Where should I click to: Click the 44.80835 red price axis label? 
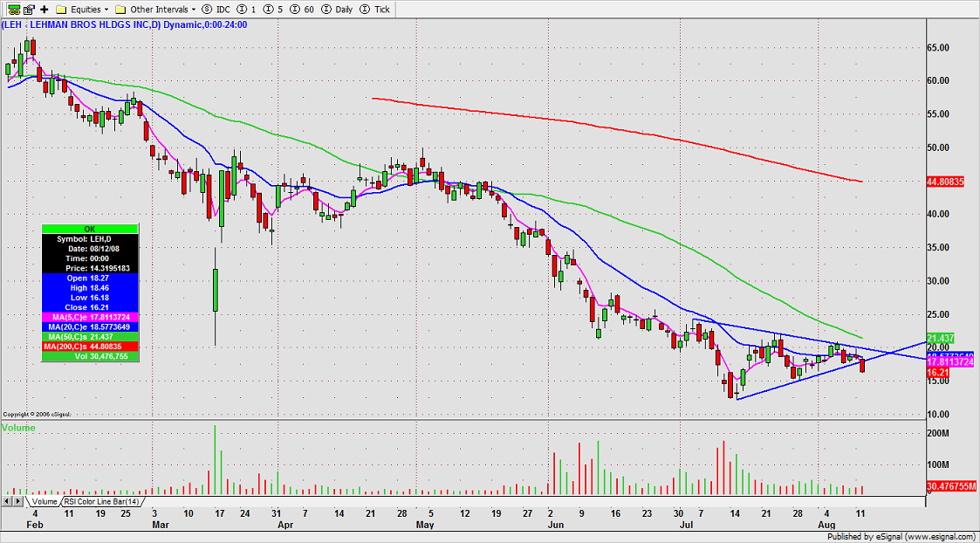click(x=946, y=182)
